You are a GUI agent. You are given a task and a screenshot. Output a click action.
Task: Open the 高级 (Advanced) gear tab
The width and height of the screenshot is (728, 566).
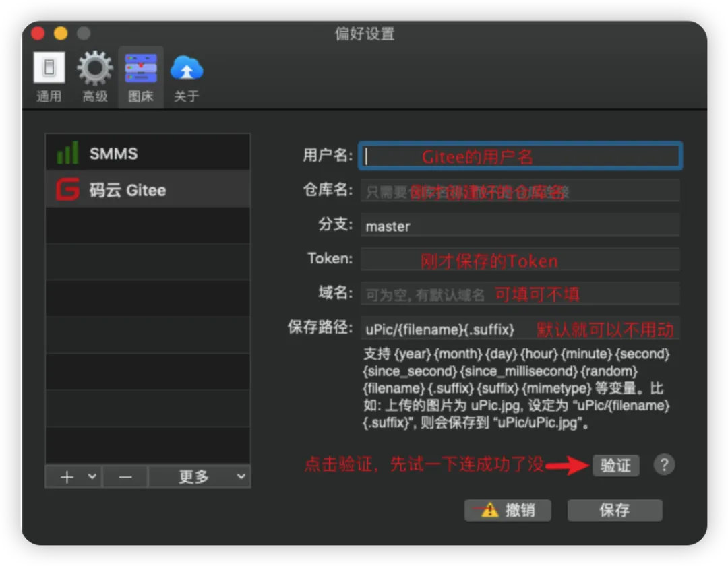click(x=95, y=77)
